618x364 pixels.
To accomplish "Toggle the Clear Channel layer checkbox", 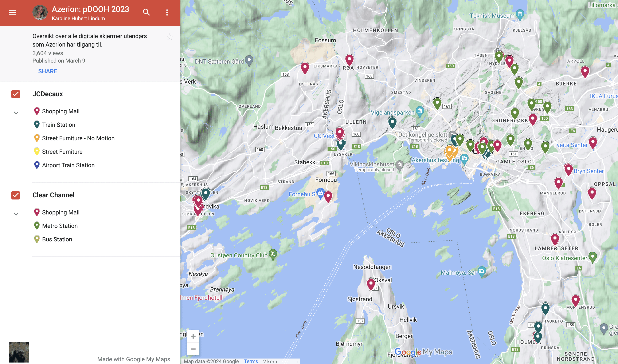I will (15, 195).
